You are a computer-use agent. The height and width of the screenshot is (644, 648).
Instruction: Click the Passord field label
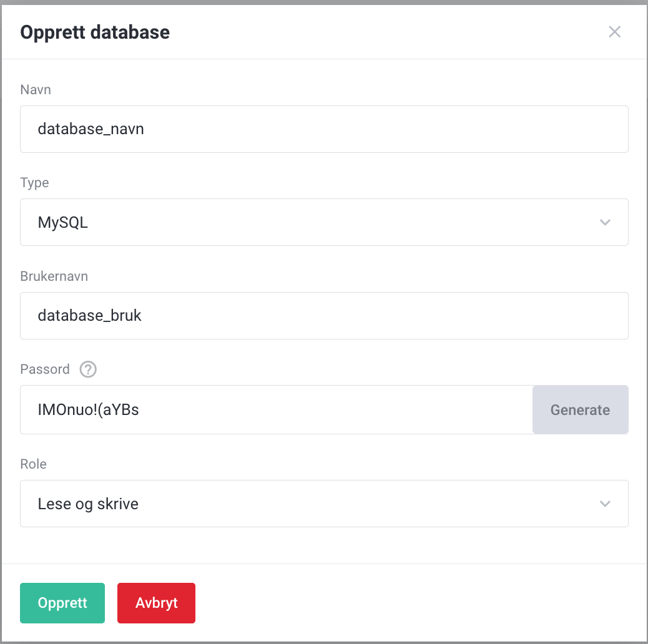pos(45,369)
